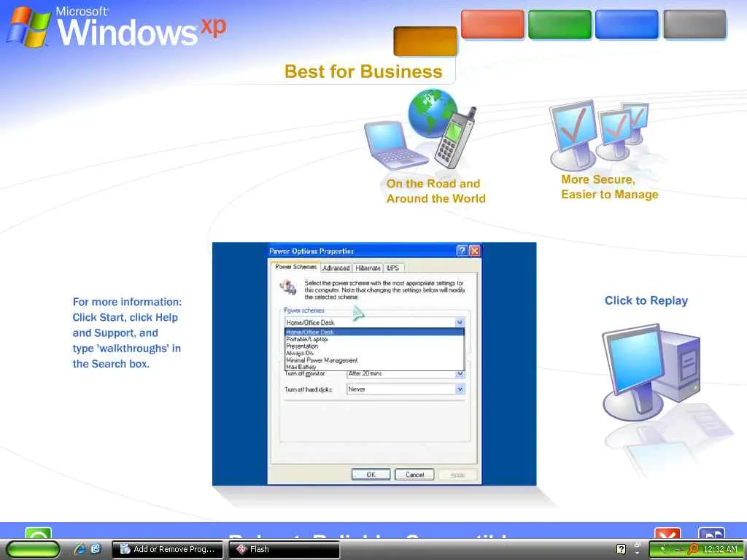The width and height of the screenshot is (747, 560).
Task: Click the magnifier icon in system tray
Action: (x=693, y=549)
